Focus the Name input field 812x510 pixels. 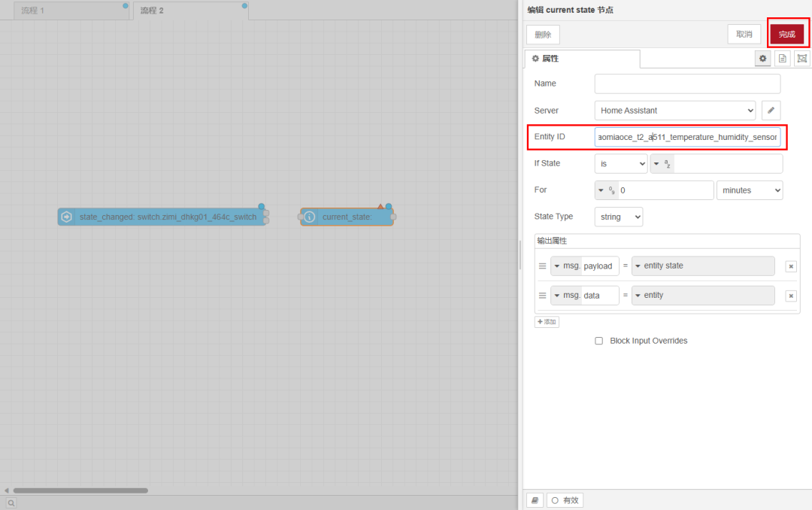[687, 83]
